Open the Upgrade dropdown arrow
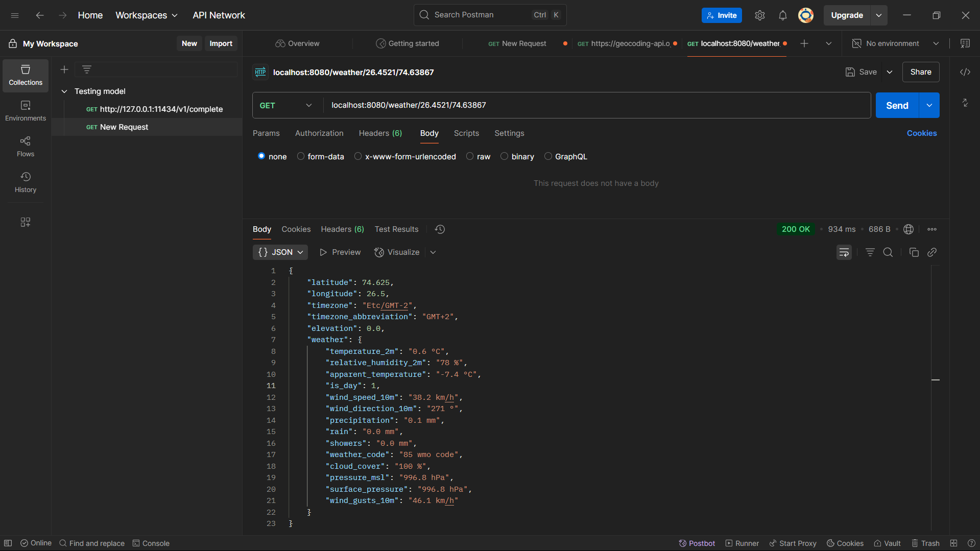The image size is (980, 551). click(x=879, y=15)
